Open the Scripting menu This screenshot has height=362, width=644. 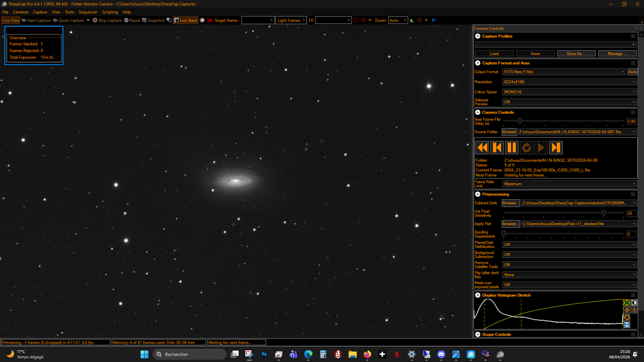click(x=110, y=12)
